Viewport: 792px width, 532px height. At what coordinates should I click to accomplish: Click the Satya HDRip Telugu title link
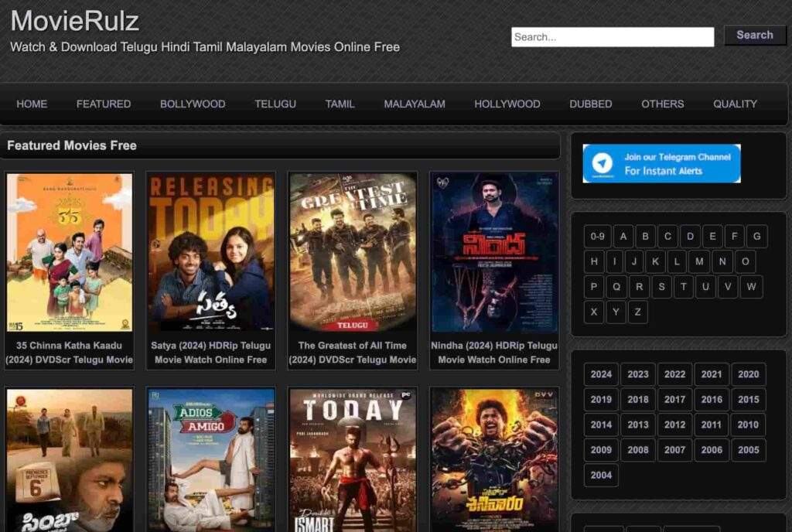[211, 353]
